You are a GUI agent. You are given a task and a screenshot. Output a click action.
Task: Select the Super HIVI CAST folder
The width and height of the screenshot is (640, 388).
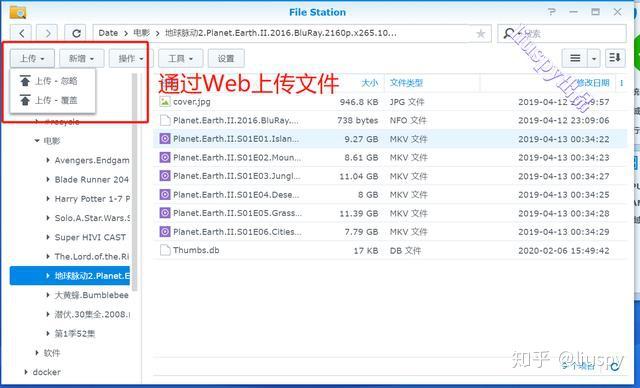pyautogui.click(x=90, y=237)
